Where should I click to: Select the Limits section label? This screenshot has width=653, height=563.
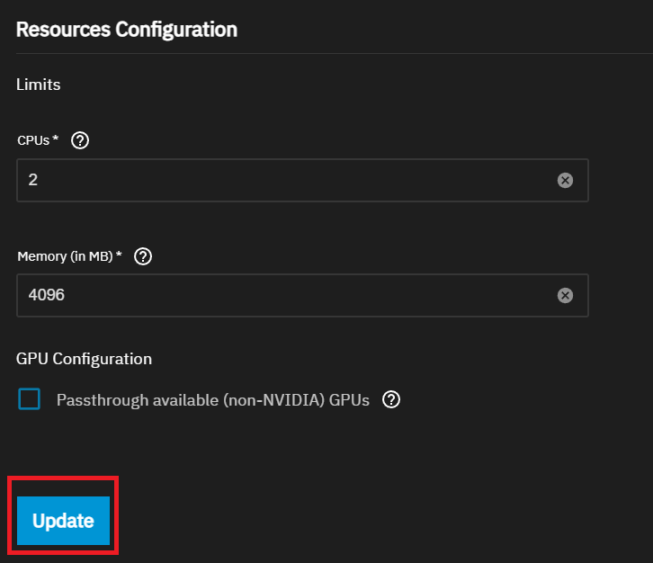click(38, 85)
